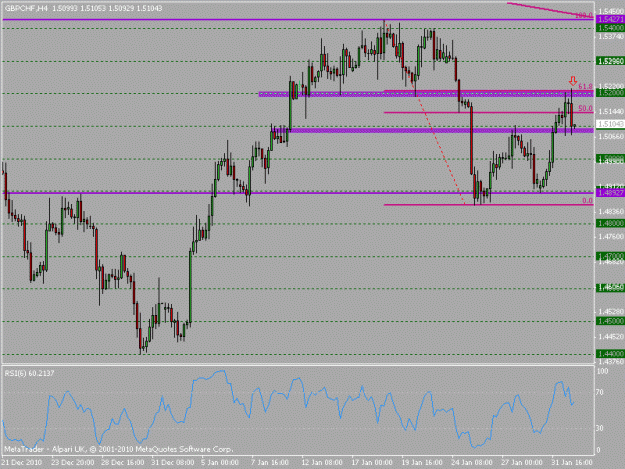This screenshot has height=469, width=625.
Task: Select the green 1.45000 price label
Action: (611, 321)
